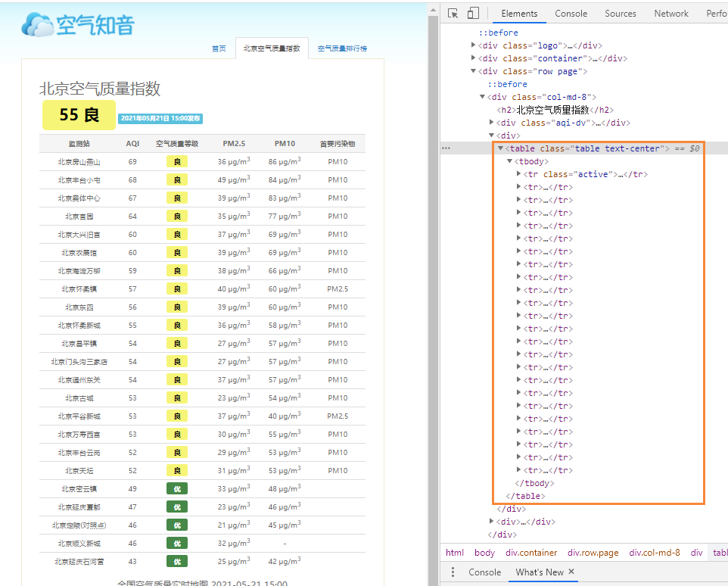The width and height of the screenshot is (728, 586).
Task: Click the yellow 55 良 AQI badge
Action: (79, 114)
